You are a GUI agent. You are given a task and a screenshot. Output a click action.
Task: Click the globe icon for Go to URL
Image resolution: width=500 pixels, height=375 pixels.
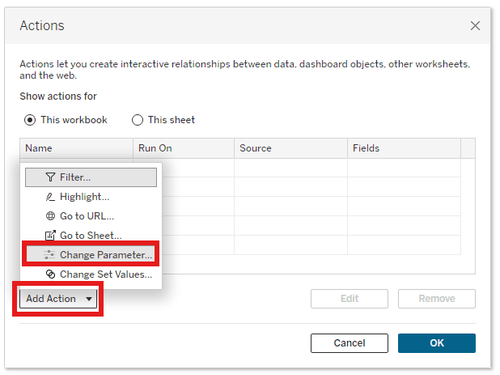[50, 216]
